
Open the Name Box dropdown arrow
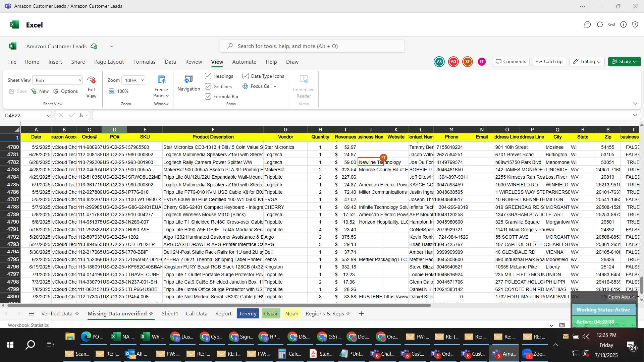click(49, 115)
